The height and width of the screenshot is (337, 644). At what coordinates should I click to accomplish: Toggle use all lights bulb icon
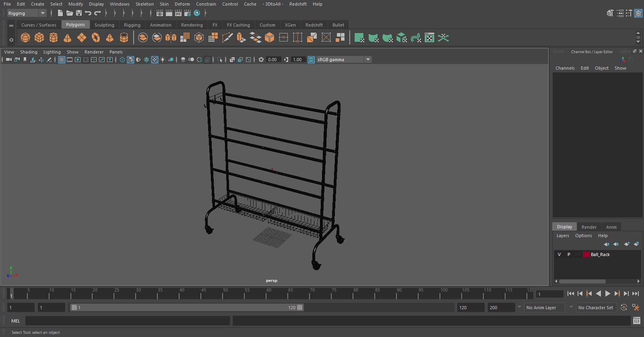point(163,60)
